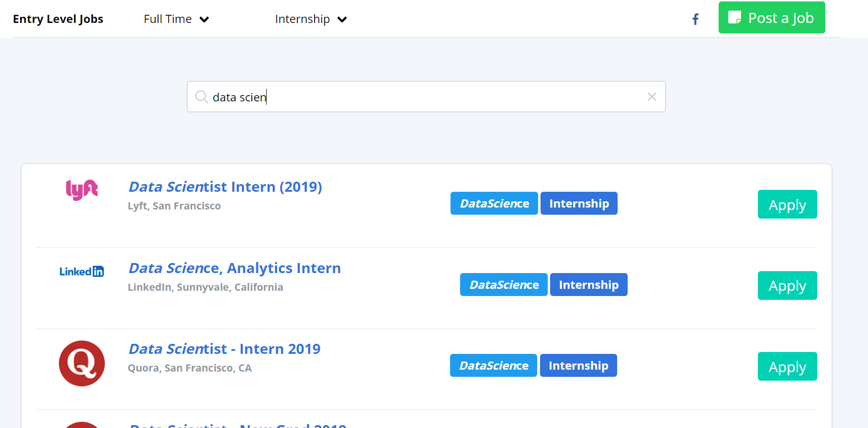Select DataScience tag on Quora job
This screenshot has width=868, height=428.
point(494,366)
